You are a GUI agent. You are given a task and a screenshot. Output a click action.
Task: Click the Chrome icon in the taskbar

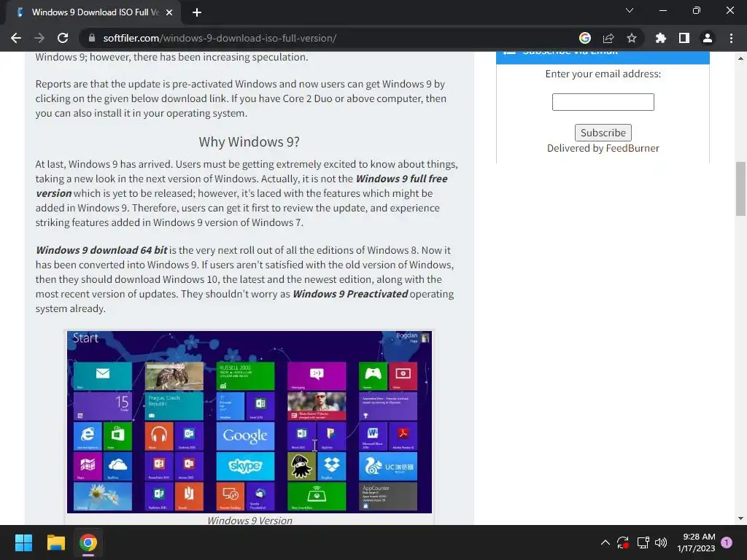(88, 542)
